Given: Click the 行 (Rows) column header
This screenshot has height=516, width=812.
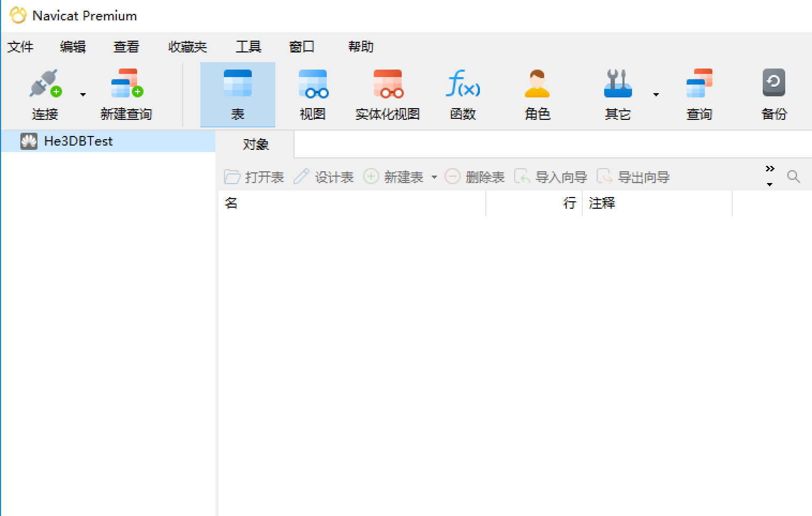Looking at the screenshot, I should coord(534,203).
